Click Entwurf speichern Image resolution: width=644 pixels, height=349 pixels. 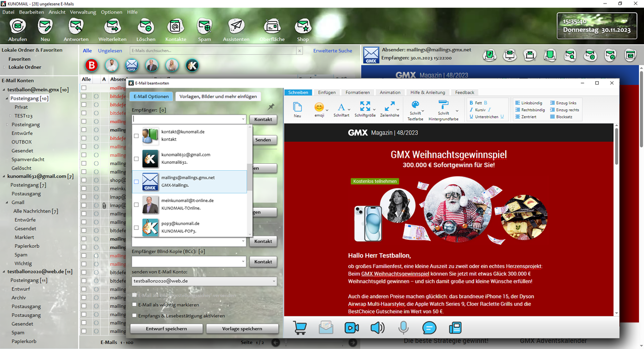coord(167,329)
